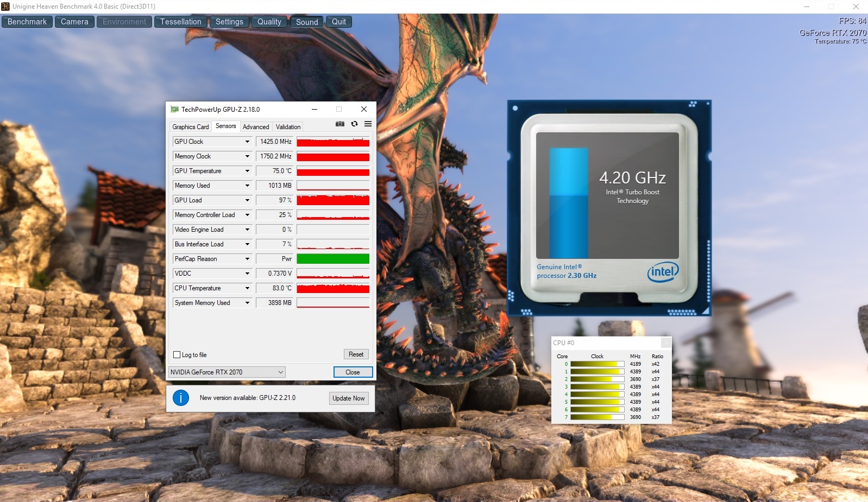Click the GPU Clock red history graph

pyautogui.click(x=333, y=142)
